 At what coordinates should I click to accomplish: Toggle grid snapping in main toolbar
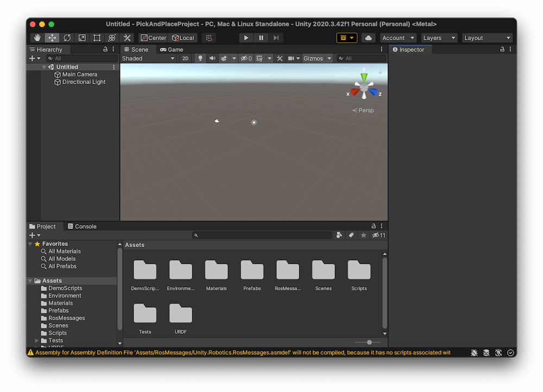(x=209, y=38)
